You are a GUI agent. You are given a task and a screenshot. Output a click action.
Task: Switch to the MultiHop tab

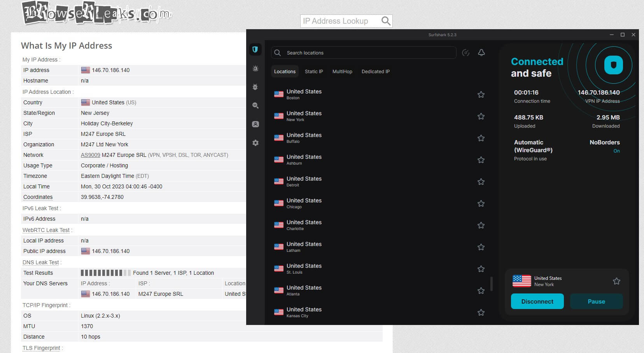pos(342,72)
